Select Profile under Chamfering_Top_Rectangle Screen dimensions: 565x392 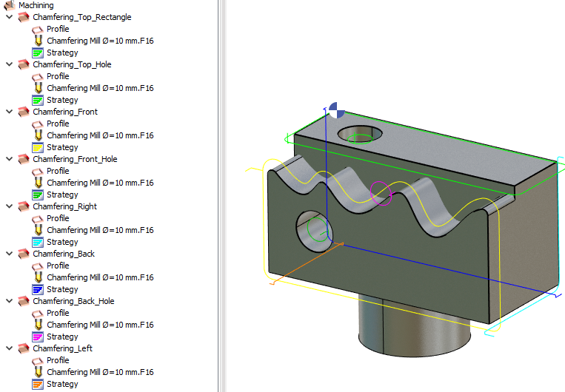click(58, 29)
